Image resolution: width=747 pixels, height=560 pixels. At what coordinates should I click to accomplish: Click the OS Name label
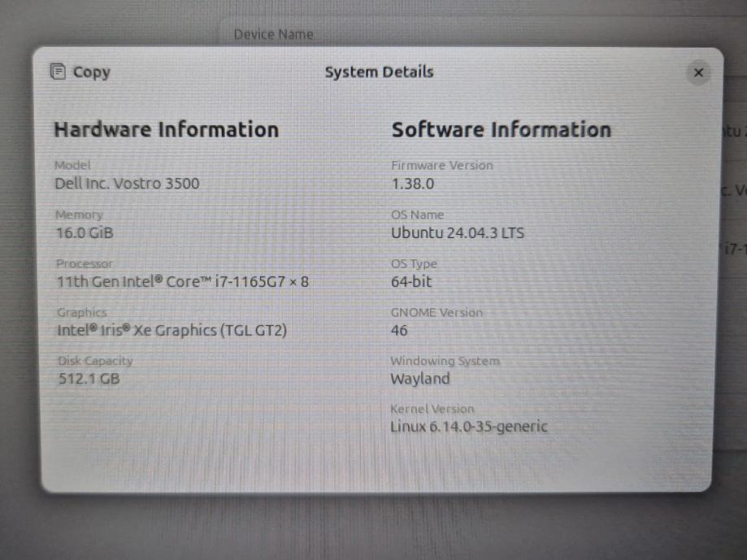417,215
